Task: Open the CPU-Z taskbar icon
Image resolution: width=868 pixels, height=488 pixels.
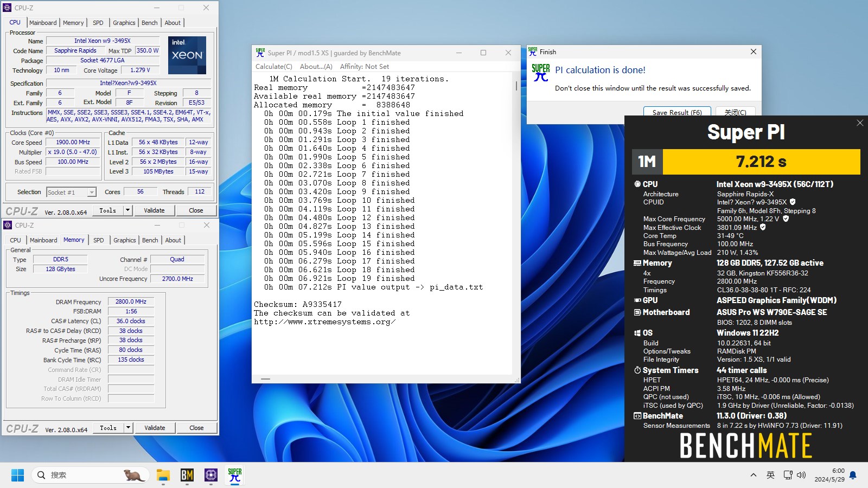Action: coord(211,476)
